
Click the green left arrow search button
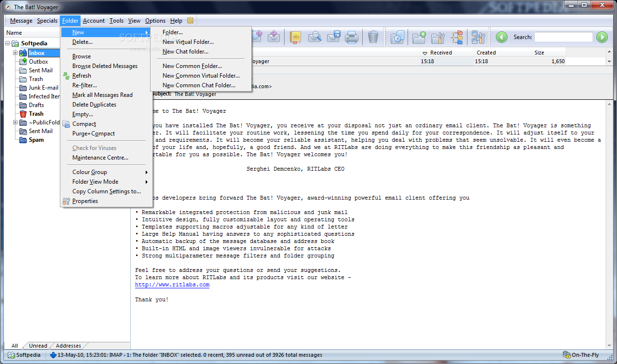502,37
